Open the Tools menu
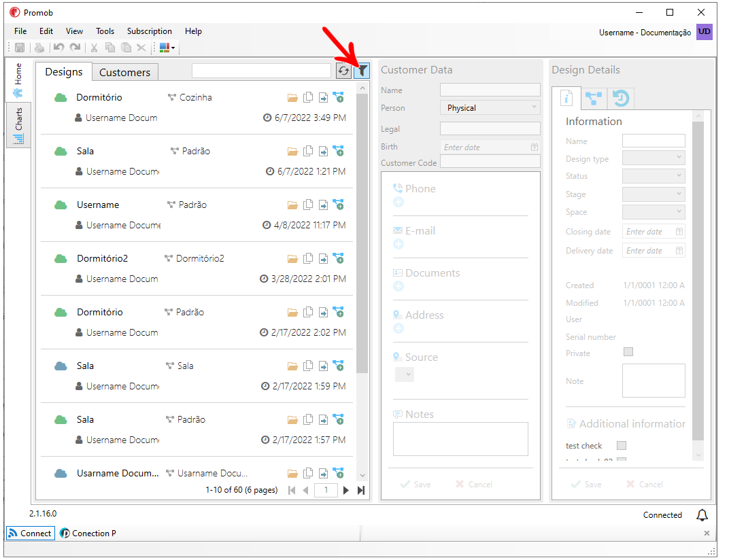The image size is (729, 560). pyautogui.click(x=105, y=31)
